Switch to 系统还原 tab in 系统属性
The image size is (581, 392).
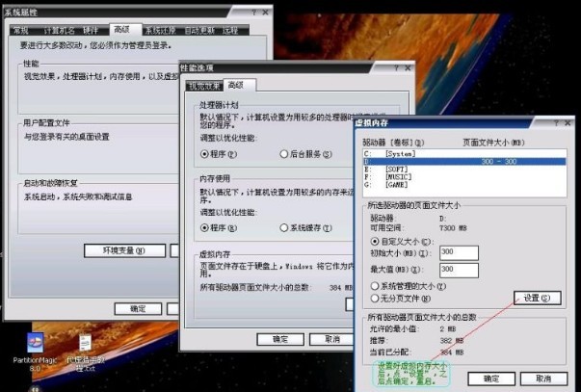[x=160, y=31]
